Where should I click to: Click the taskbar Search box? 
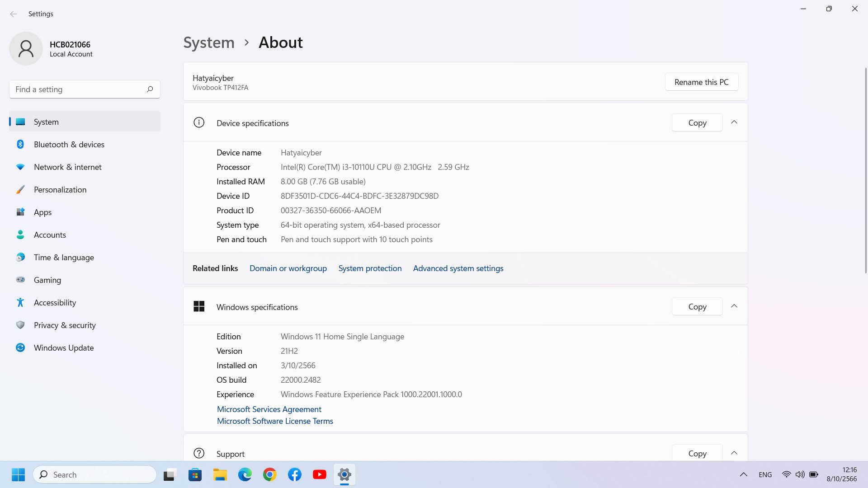(x=95, y=474)
